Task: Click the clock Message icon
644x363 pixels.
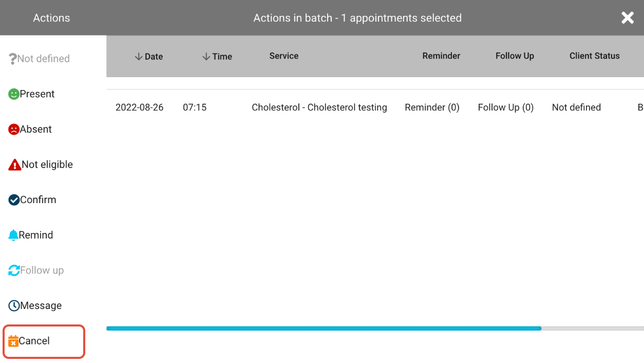Action: point(14,305)
